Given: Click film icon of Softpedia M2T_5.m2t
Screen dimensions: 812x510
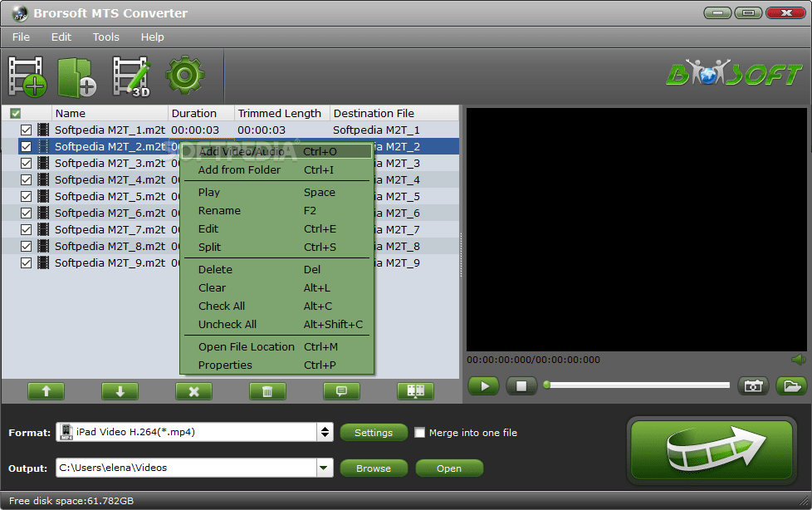Looking at the screenshot, I should [x=43, y=196].
